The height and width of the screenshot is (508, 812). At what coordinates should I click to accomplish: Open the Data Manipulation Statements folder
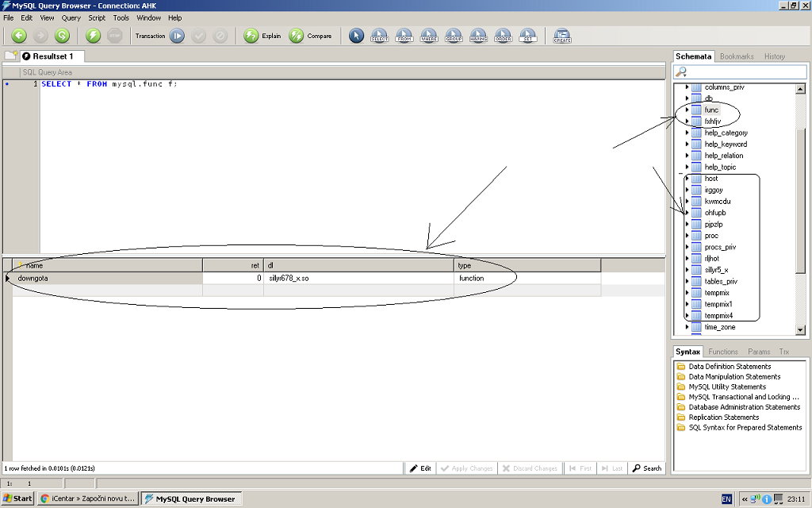733,377
